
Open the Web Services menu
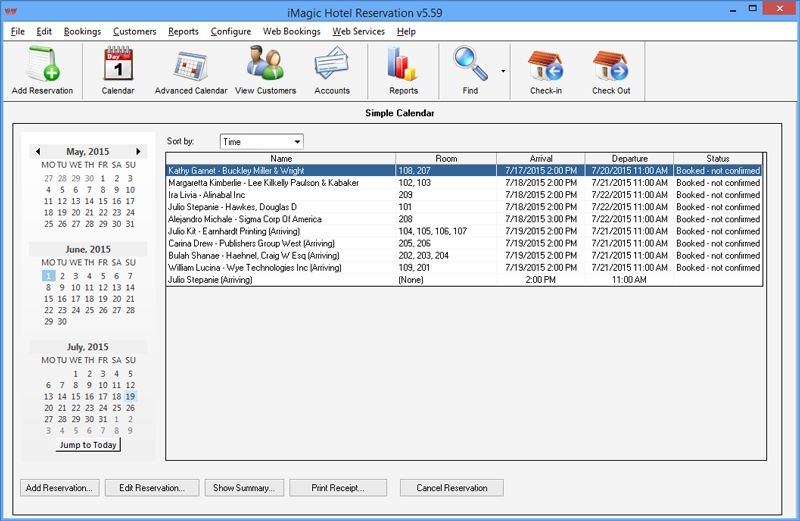(x=356, y=31)
